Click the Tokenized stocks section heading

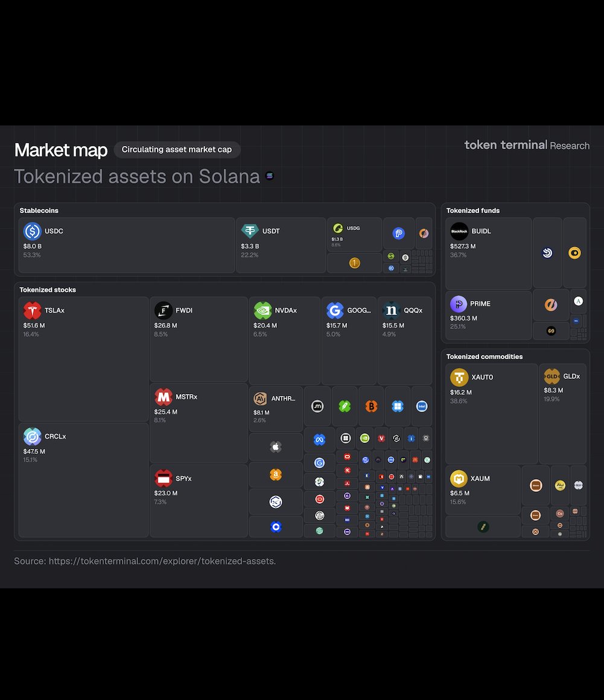(x=48, y=290)
